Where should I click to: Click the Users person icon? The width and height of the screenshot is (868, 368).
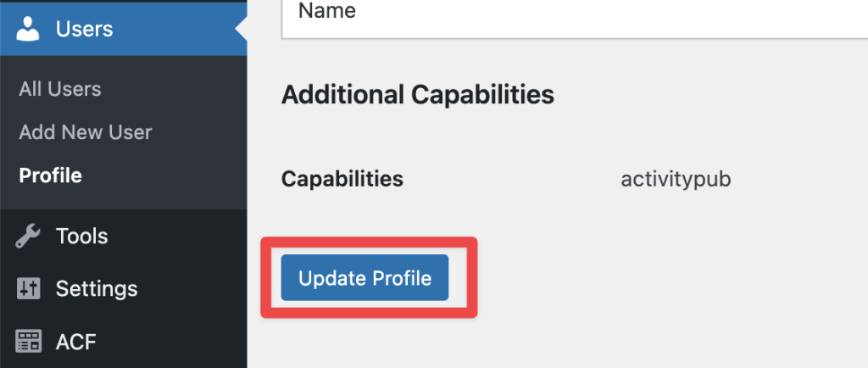[29, 29]
